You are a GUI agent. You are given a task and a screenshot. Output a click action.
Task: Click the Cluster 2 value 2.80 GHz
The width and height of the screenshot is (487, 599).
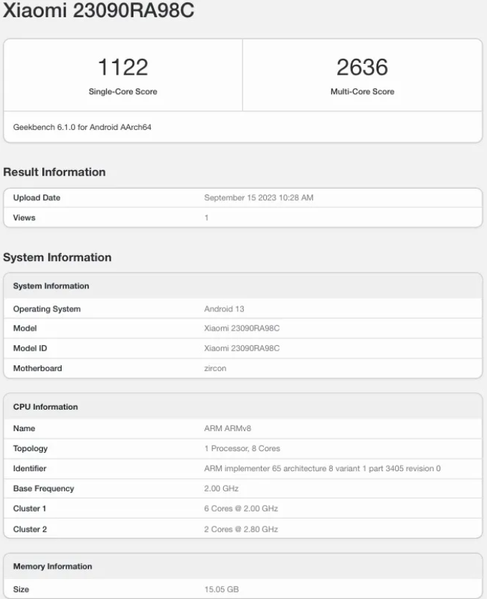coord(241,529)
